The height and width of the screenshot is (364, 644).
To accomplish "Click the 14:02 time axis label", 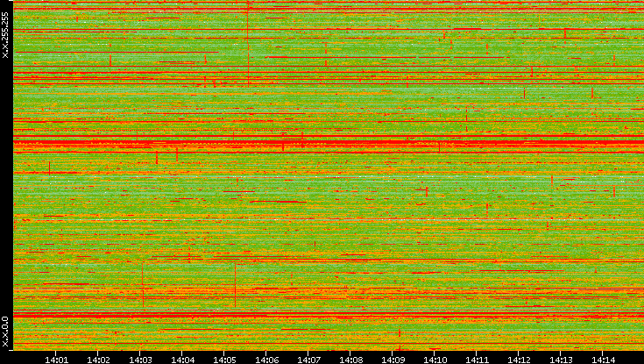I will tap(98, 360).
